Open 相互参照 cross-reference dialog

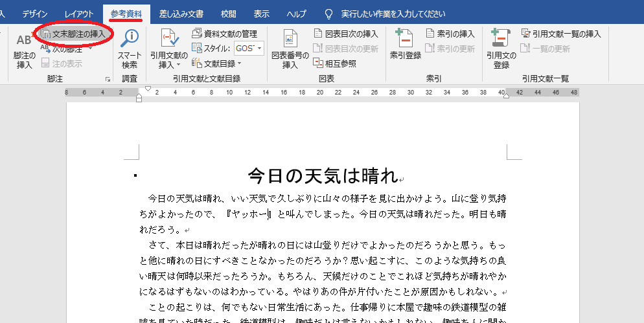click(335, 63)
